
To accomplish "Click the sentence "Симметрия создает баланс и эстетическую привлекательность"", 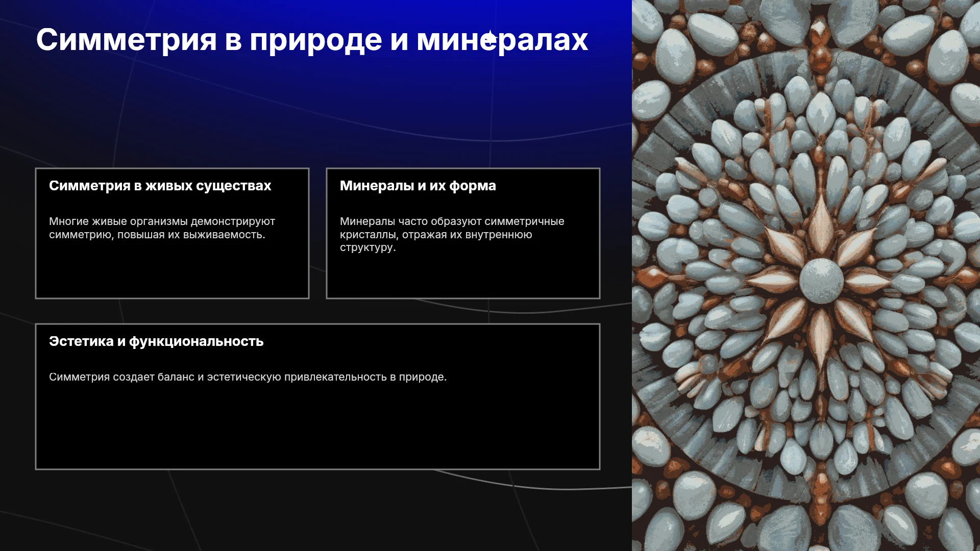I will tap(248, 377).
